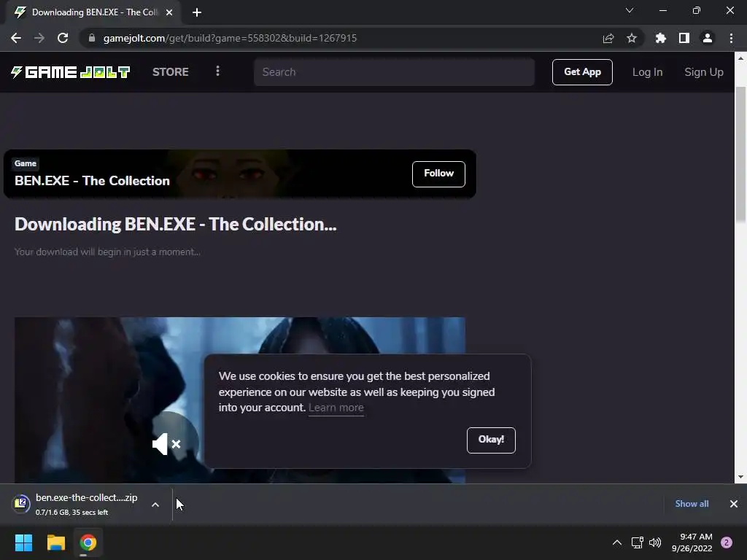
Task: Click the Chrome taskbar icon
Action: pos(88,542)
